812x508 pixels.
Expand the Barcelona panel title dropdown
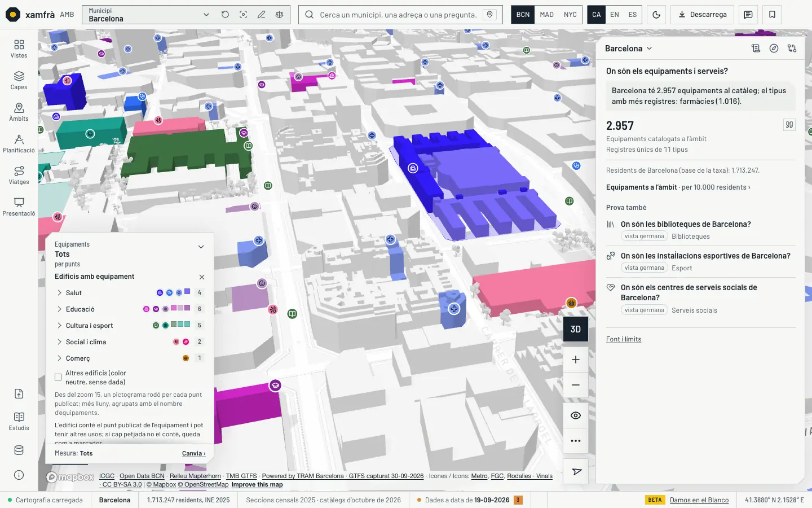(x=628, y=49)
